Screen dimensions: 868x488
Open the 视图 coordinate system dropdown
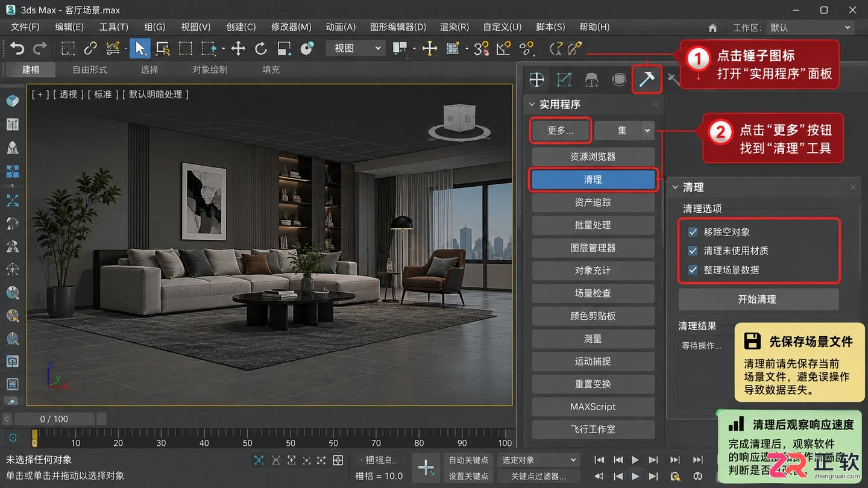coord(356,48)
